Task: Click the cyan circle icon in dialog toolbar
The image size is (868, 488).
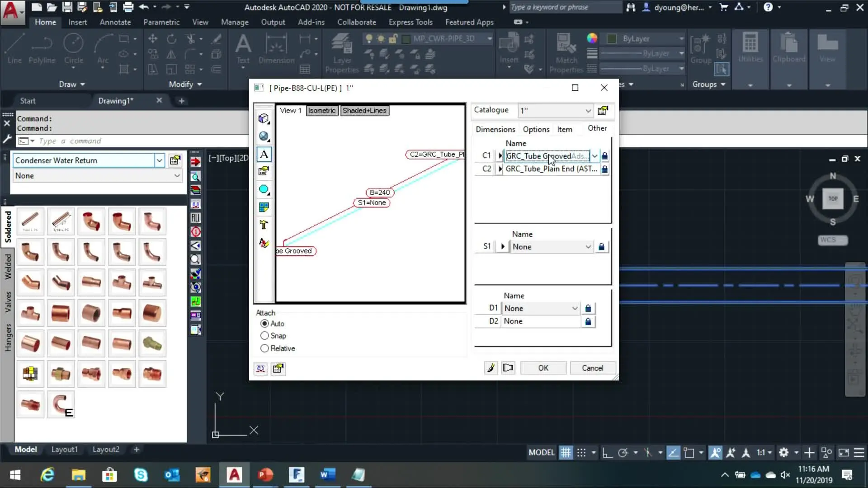Action: pyautogui.click(x=264, y=189)
